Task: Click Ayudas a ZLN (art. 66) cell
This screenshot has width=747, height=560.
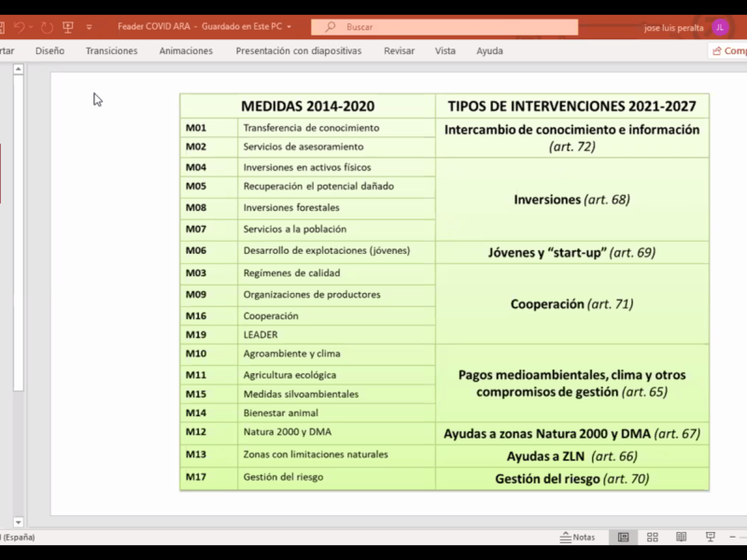Action: 571,456
